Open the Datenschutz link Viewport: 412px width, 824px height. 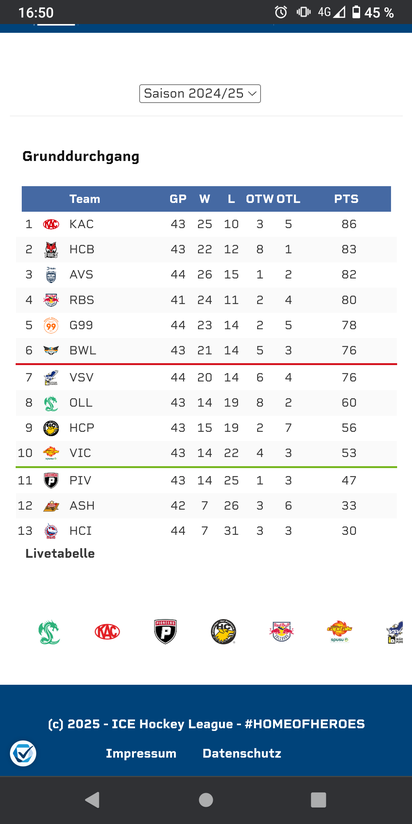pos(242,754)
